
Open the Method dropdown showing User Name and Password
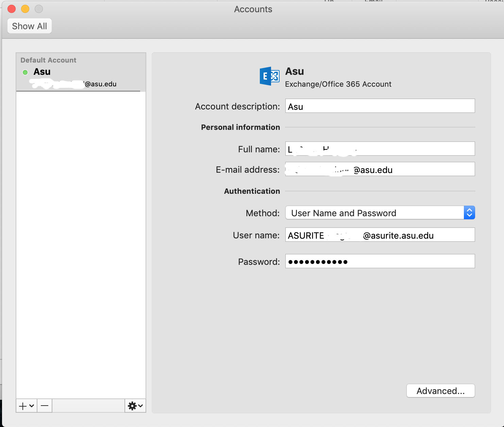tap(374, 213)
